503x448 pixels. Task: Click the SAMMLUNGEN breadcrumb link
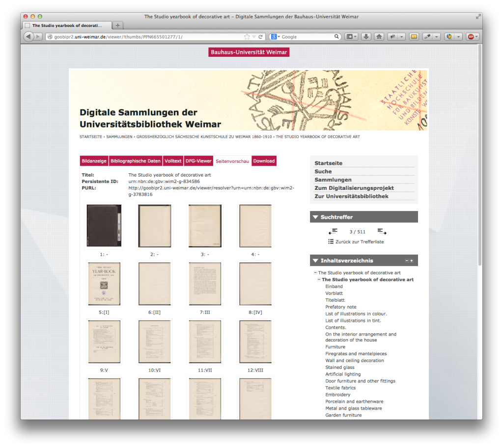119,136
